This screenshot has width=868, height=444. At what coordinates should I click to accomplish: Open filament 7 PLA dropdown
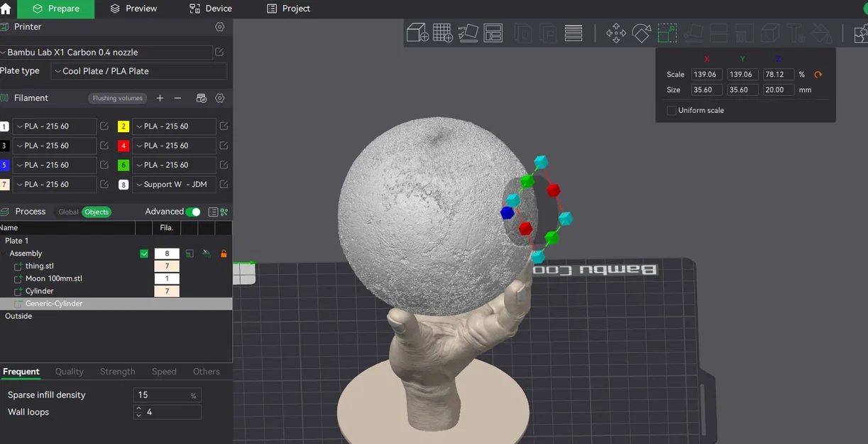tap(54, 184)
